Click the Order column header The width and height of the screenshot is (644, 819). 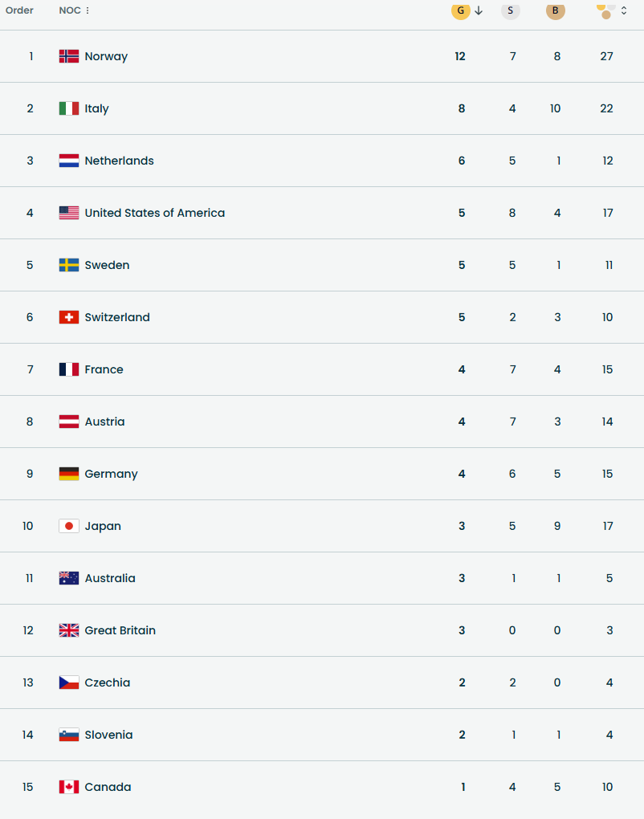point(19,10)
